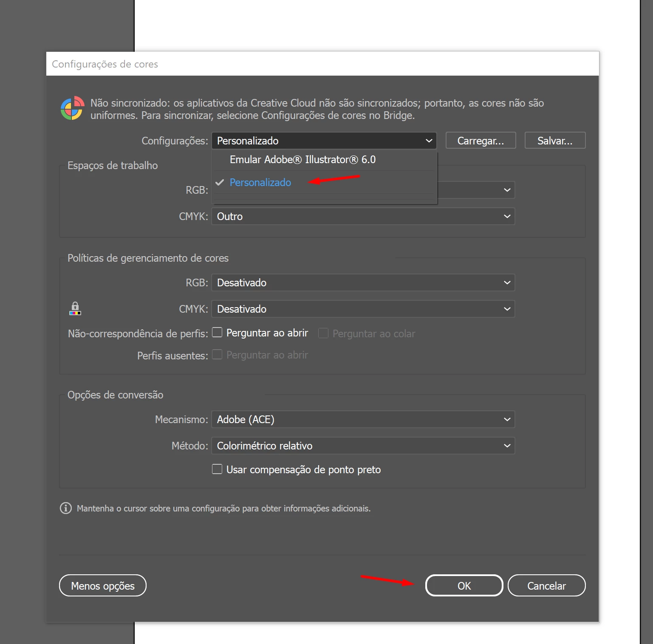Open the Configurações preset dropdown
The width and height of the screenshot is (653, 644).
click(x=324, y=141)
